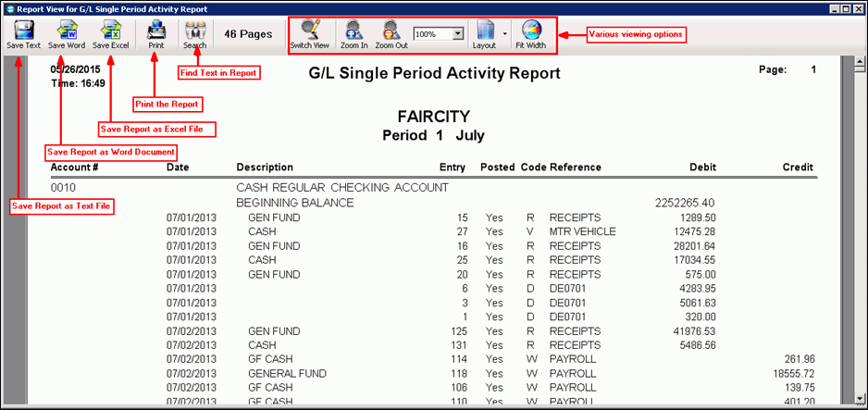Click credit amount 261.96

point(800,358)
